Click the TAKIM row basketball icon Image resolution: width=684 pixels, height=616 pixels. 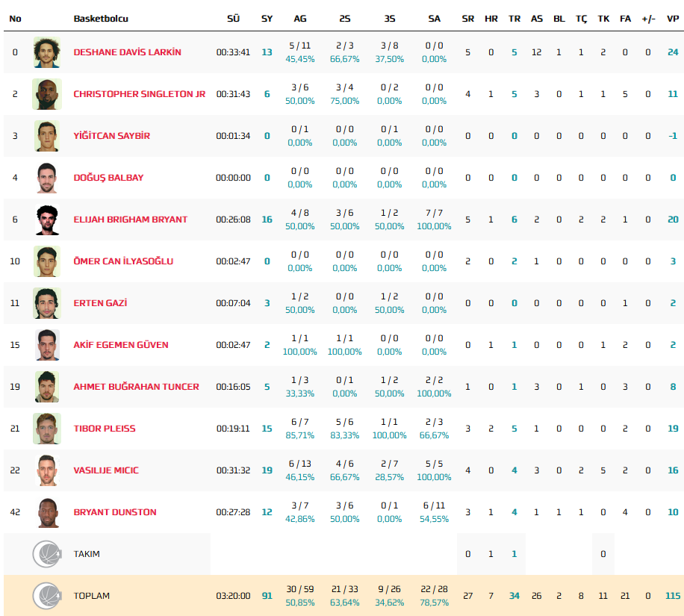tap(46, 554)
